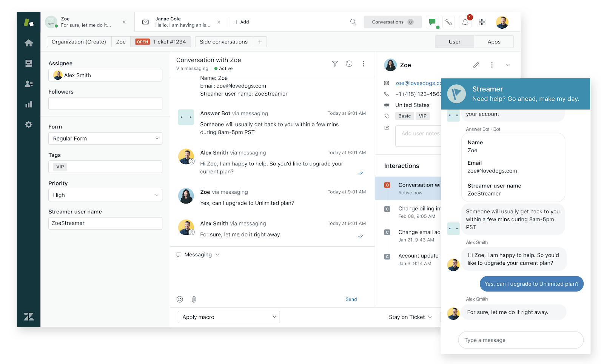
Task: Switch to the Apps tab
Action: (x=494, y=42)
